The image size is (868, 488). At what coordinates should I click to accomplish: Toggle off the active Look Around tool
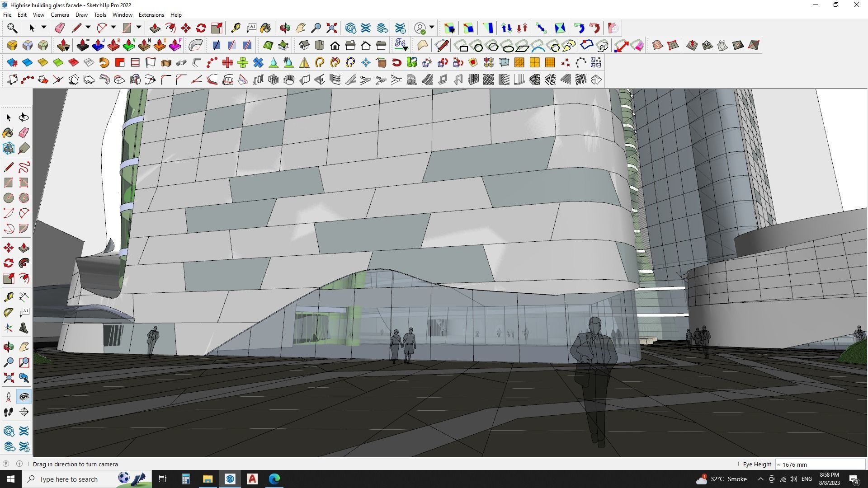(23, 396)
